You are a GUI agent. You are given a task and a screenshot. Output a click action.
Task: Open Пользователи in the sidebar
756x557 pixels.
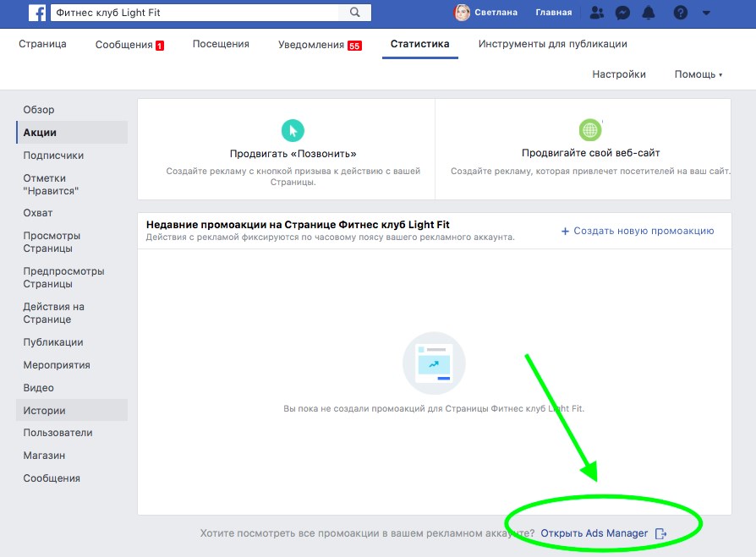58,433
